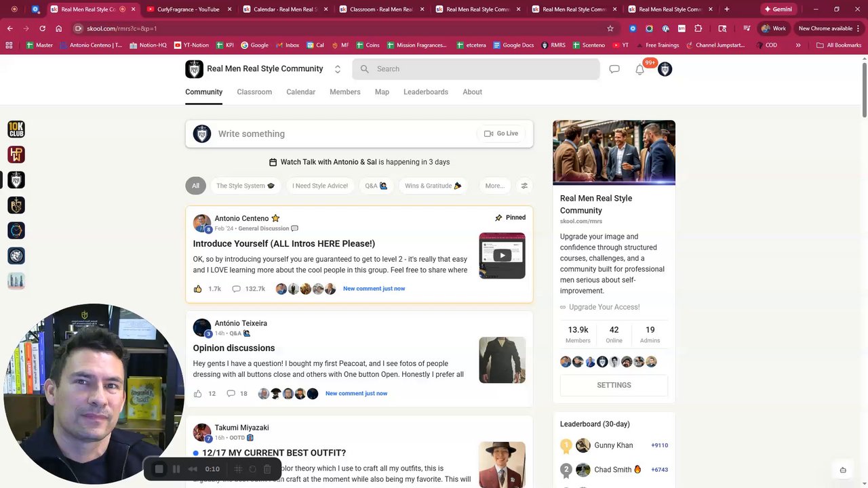Viewport: 868px width, 488px height.
Task: Open the feed filter settings icon
Action: tap(524, 186)
